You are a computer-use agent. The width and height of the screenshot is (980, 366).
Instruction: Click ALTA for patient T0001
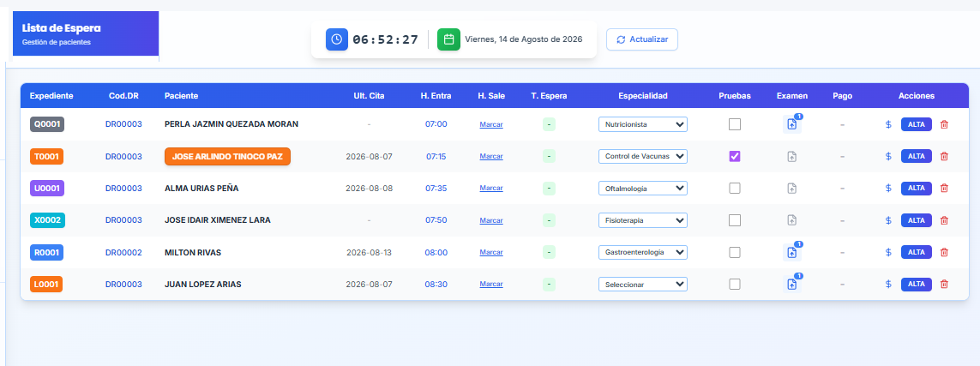917,156
